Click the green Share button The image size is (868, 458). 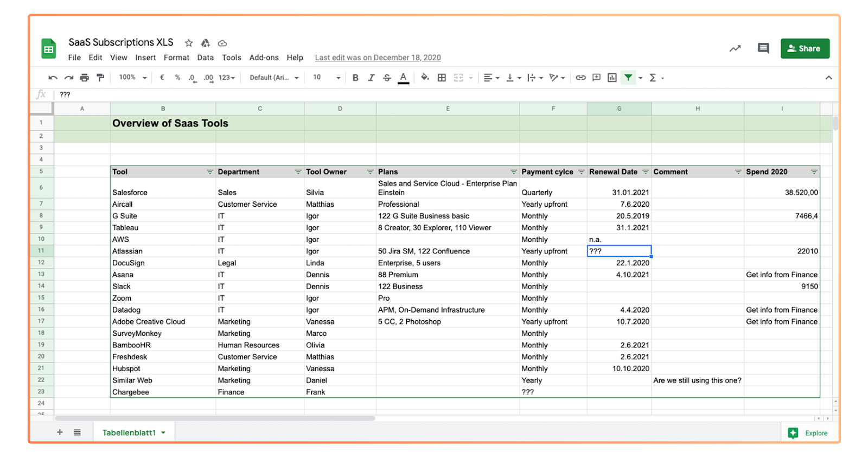point(805,48)
